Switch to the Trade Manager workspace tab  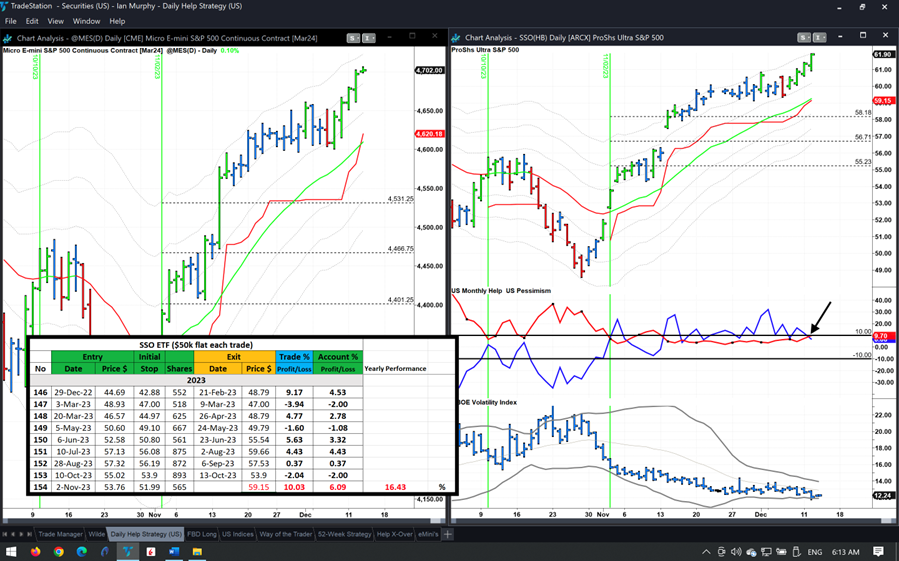60,535
